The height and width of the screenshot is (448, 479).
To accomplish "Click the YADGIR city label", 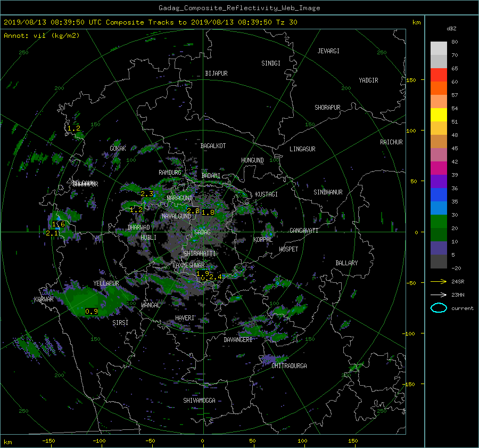I will [x=368, y=80].
